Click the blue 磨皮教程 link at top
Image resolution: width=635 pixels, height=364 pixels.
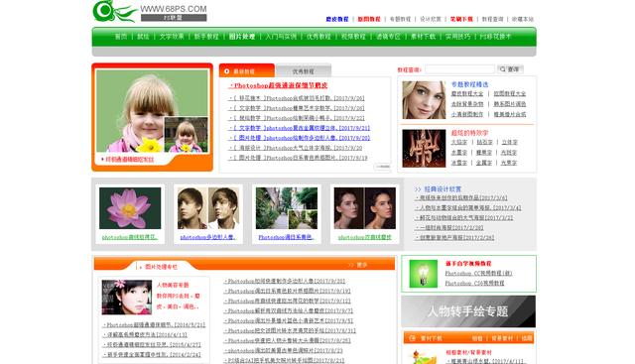337,19
